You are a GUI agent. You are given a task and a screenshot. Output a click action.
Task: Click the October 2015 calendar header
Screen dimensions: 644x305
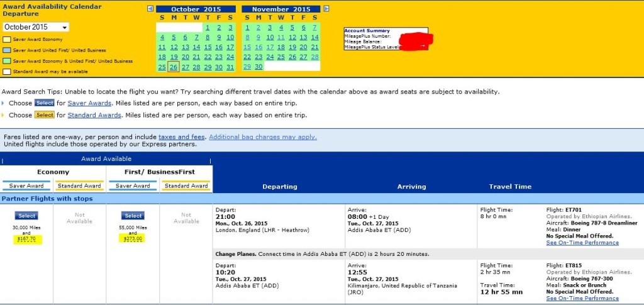coord(196,9)
